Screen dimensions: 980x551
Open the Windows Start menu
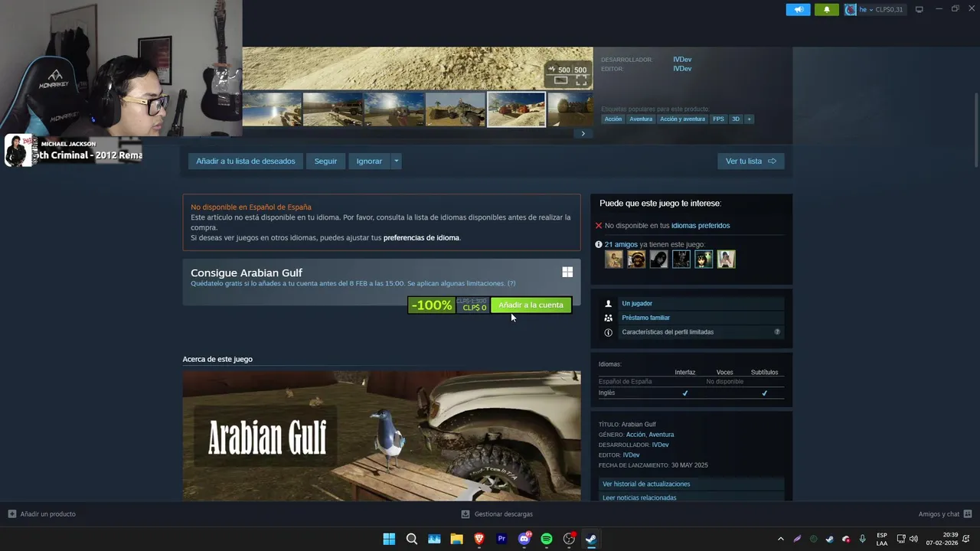pos(389,539)
